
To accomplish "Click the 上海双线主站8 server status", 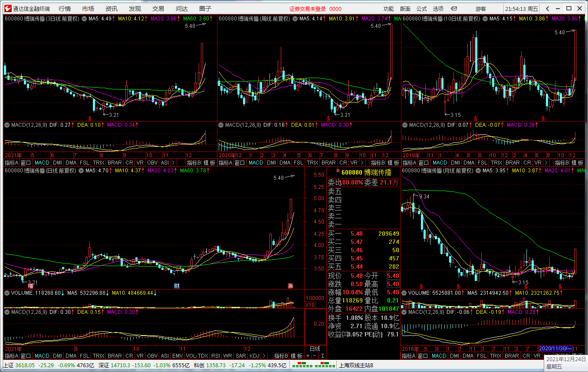I will [x=356, y=365].
